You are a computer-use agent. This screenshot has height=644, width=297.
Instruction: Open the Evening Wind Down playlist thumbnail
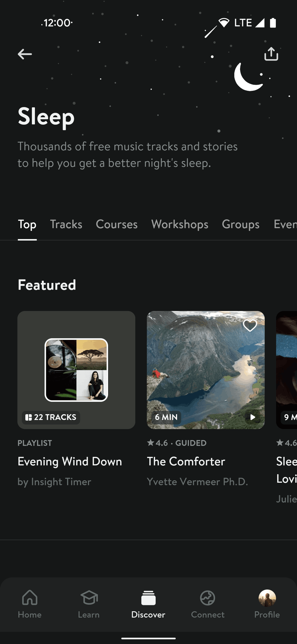pyautogui.click(x=76, y=370)
